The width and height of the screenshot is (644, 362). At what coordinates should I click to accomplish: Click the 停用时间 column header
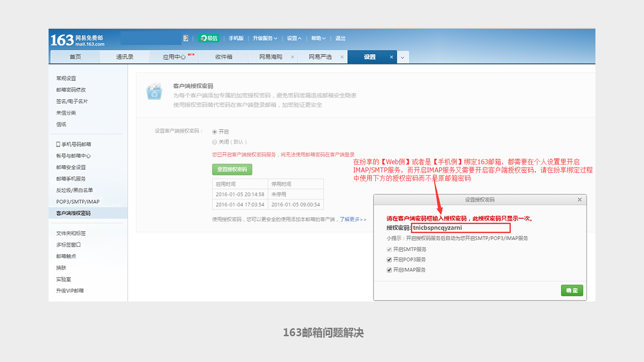click(x=295, y=184)
